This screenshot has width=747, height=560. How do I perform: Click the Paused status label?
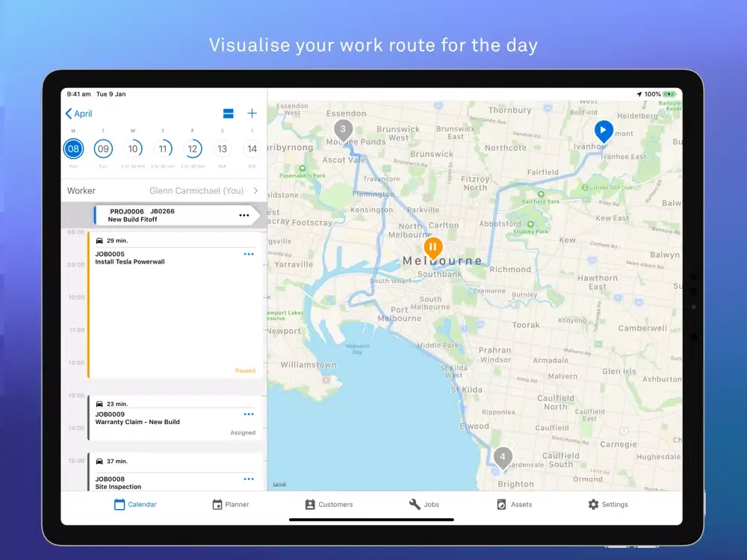[x=245, y=370]
